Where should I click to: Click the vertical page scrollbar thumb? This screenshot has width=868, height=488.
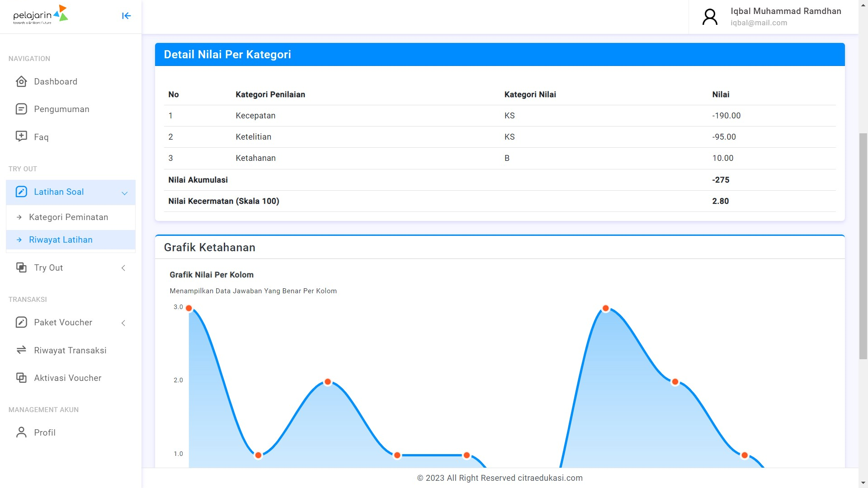(863, 246)
